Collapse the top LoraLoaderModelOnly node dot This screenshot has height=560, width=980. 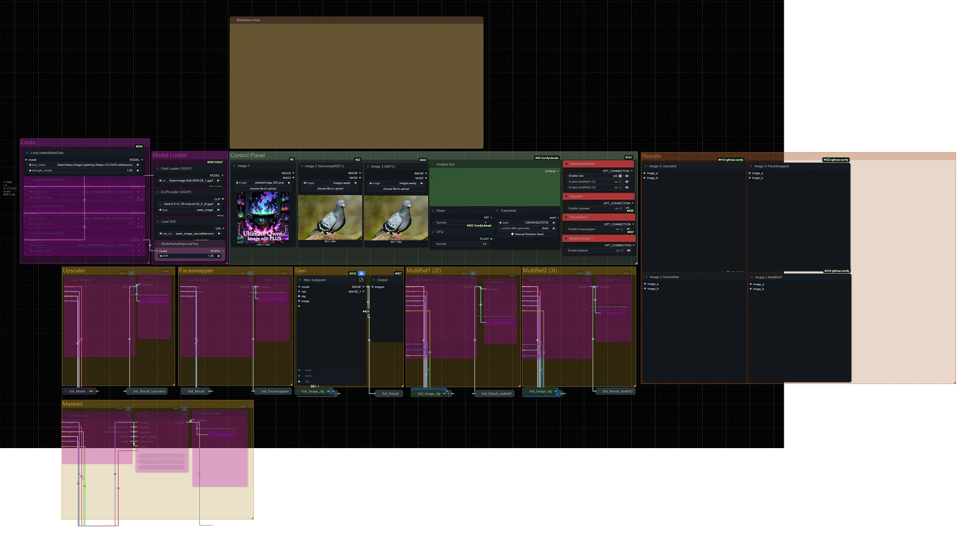click(27, 153)
